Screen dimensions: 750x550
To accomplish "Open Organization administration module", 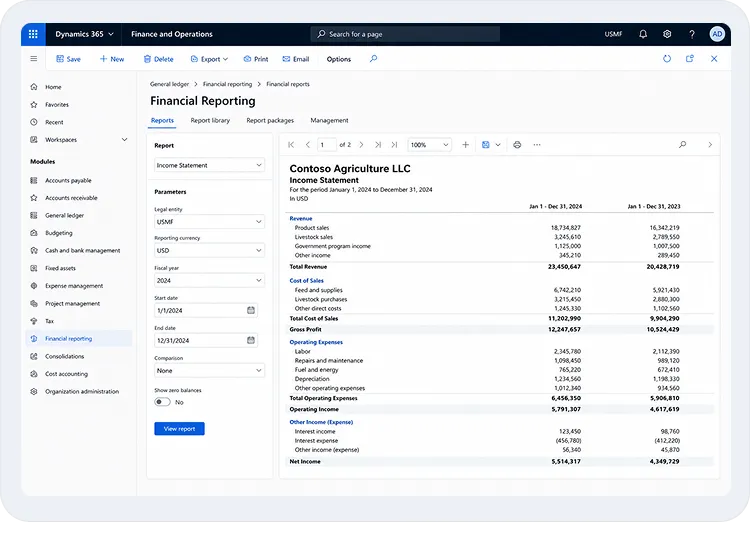I will (x=82, y=391).
